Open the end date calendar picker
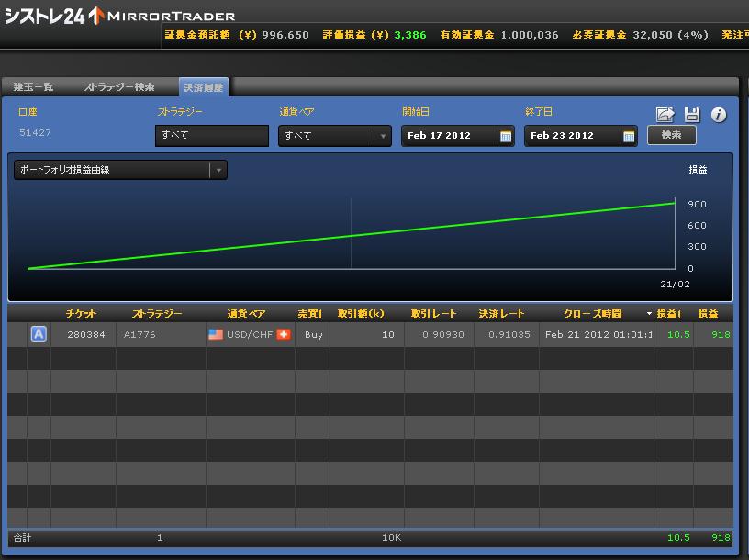This screenshot has height=560, width=749. 629,136
